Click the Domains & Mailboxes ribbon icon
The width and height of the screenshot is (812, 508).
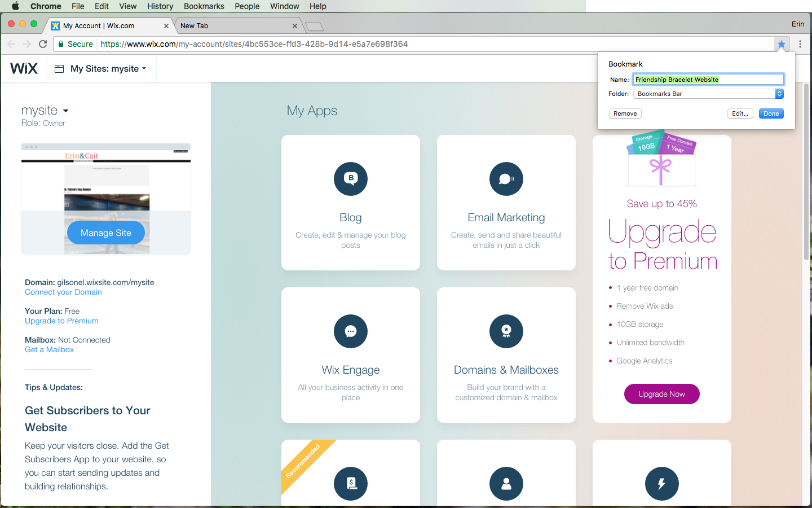click(506, 331)
